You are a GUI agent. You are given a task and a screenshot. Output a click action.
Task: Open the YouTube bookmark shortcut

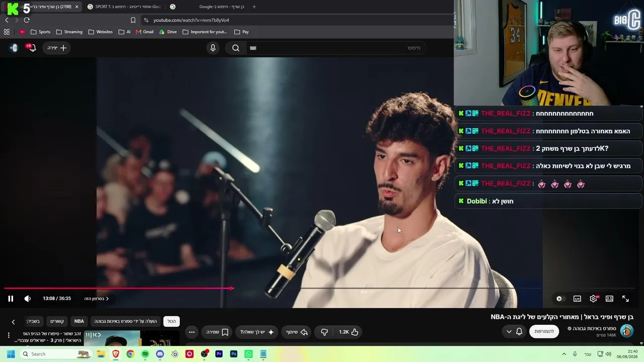pos(22,32)
